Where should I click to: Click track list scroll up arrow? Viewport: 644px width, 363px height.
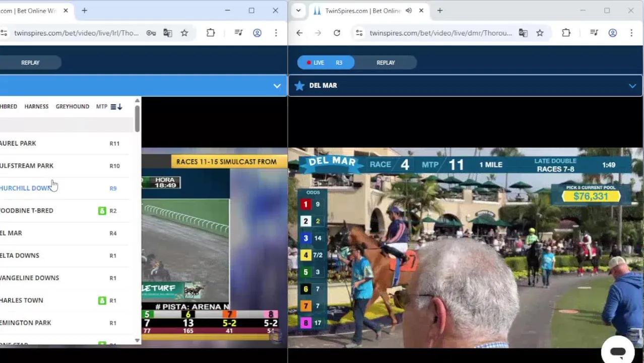[137, 101]
